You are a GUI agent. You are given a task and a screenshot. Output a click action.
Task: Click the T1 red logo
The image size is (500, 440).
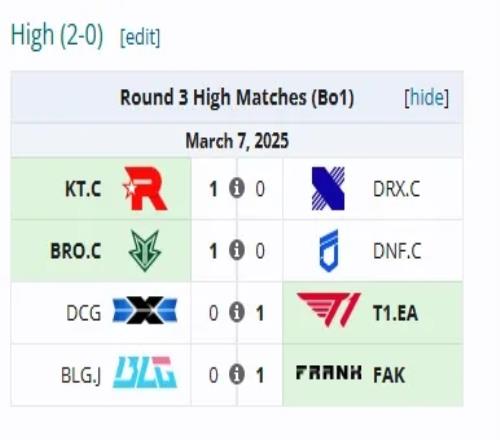coord(329,310)
